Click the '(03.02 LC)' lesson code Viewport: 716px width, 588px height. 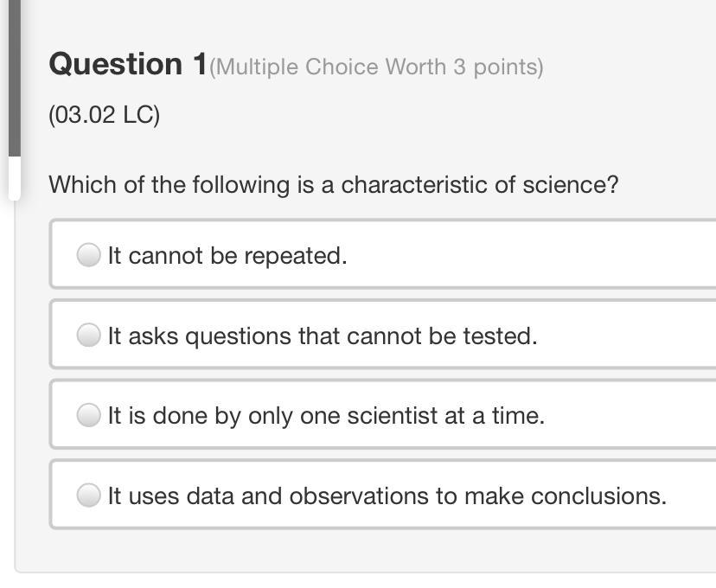tap(104, 115)
